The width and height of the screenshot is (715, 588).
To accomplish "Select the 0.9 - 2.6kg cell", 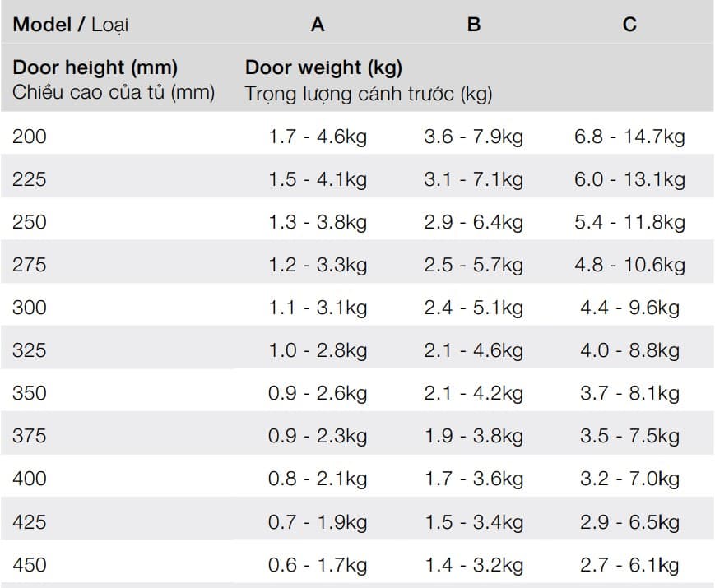I will [x=318, y=393].
